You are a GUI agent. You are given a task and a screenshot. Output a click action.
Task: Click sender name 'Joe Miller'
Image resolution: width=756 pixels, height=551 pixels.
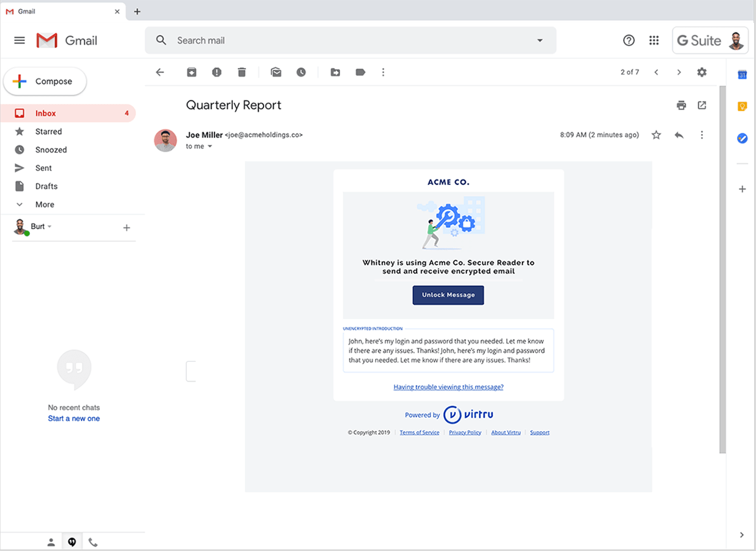(205, 135)
